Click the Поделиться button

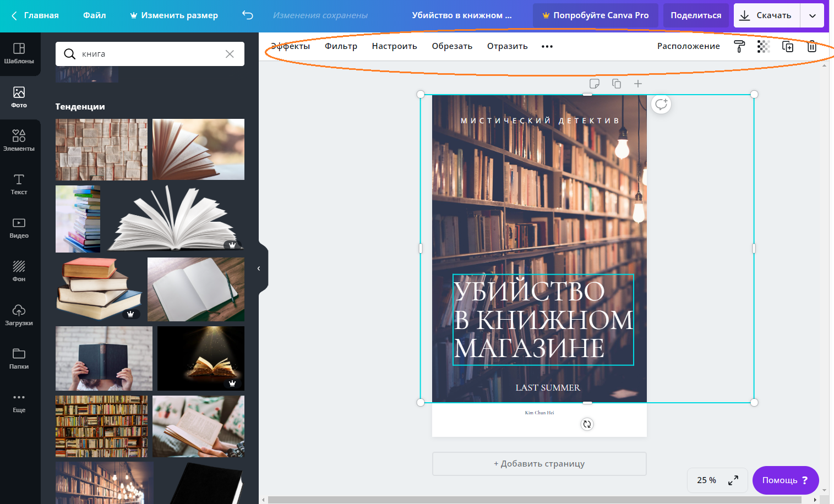click(x=695, y=15)
